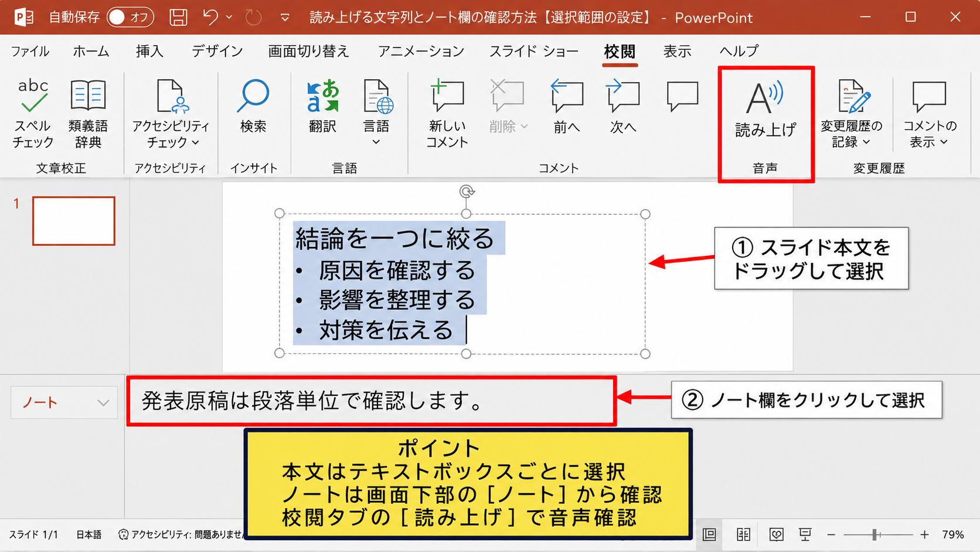Viewport: 980px width, 552px height.
Task: Click the redo arrow in title bar
Action: 253,17
